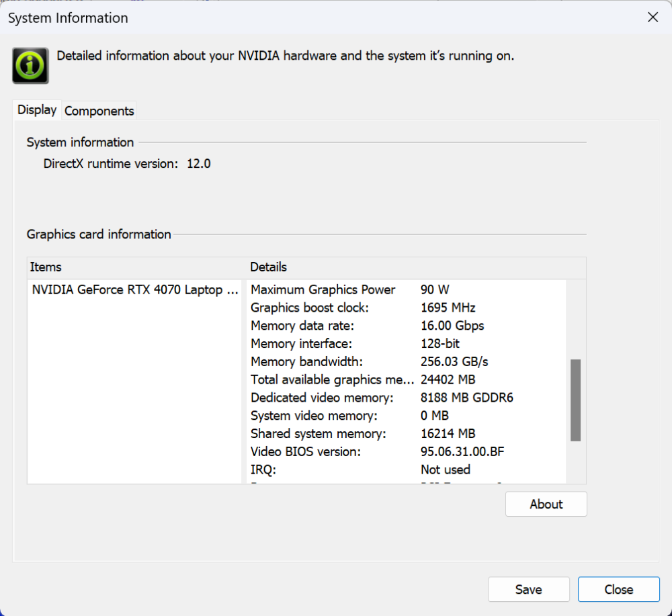Select NVIDIA GeForce RTX 4070 Laptop item
Screen dimensions: 672x616
tap(135, 290)
